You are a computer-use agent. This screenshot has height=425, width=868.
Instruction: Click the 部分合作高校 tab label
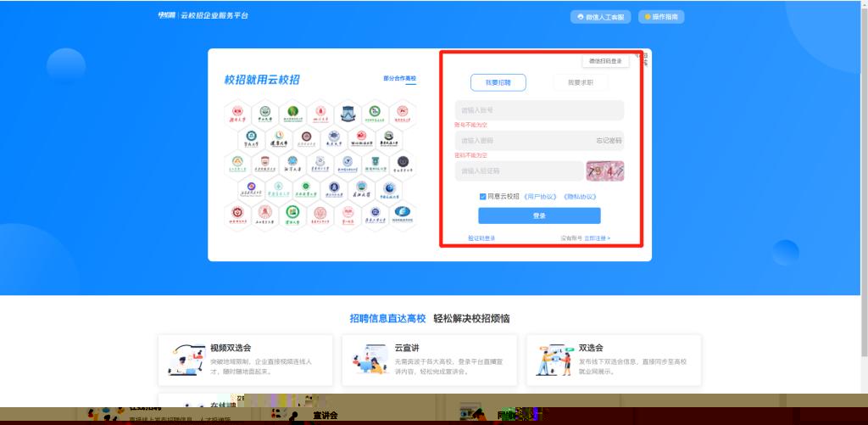click(400, 78)
